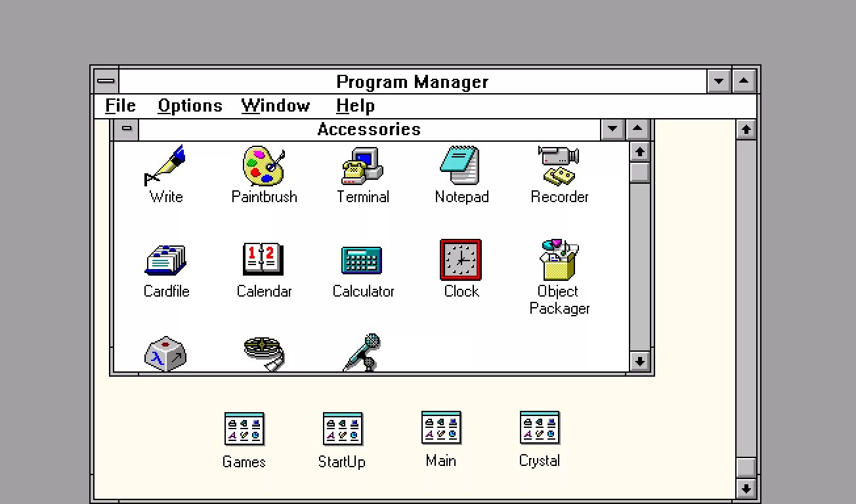Open the Options menu
Image resolution: width=856 pixels, height=504 pixels.
190,106
